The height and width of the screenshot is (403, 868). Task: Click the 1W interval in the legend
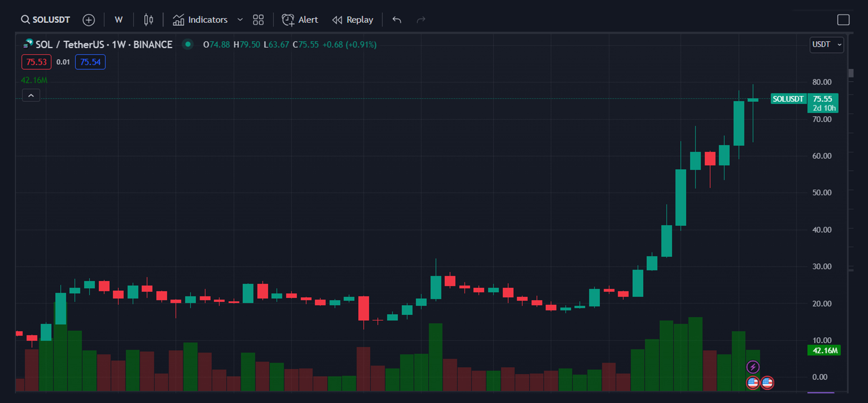coord(119,45)
